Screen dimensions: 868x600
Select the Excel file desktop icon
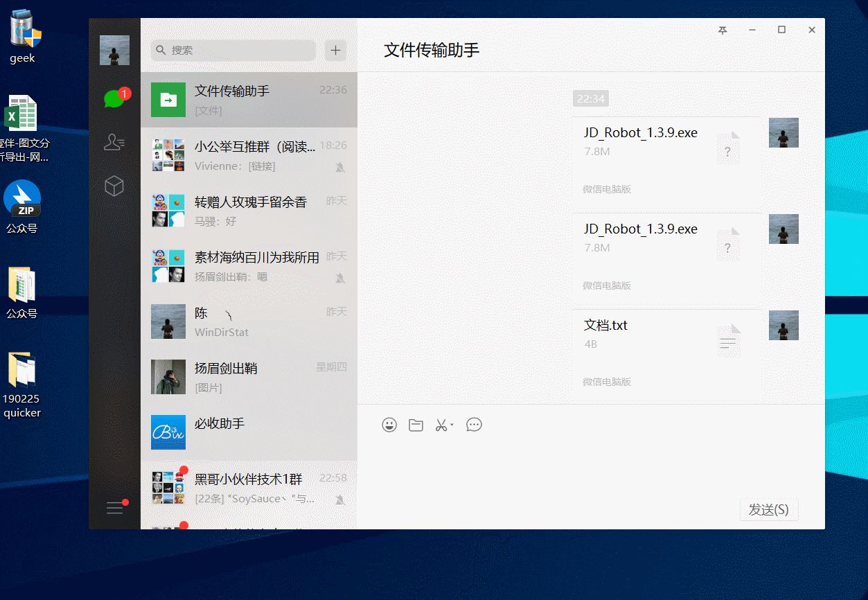(x=23, y=129)
